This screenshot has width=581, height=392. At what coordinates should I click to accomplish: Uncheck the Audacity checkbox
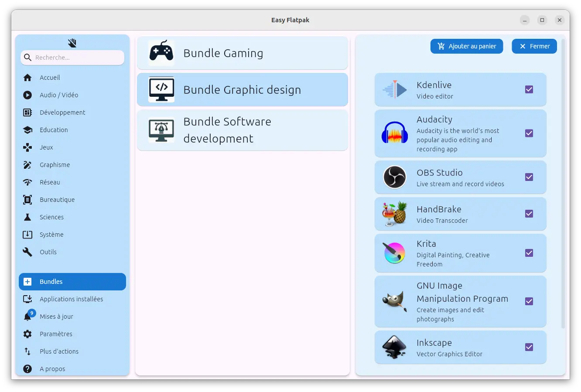click(x=529, y=133)
